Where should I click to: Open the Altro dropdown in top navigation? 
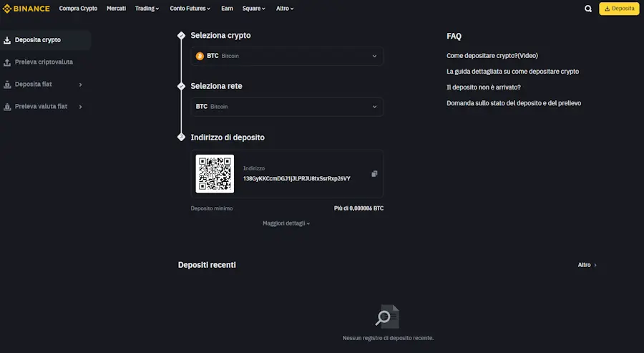[x=285, y=8]
